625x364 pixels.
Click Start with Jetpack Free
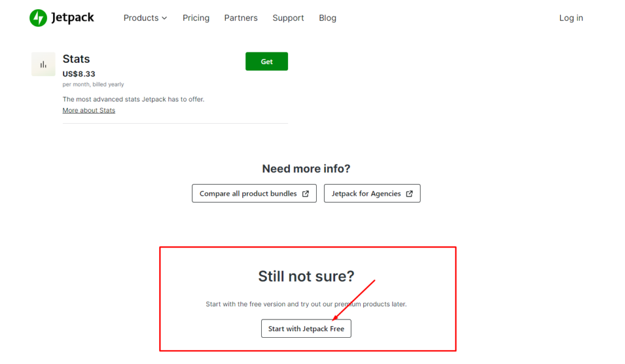point(306,329)
